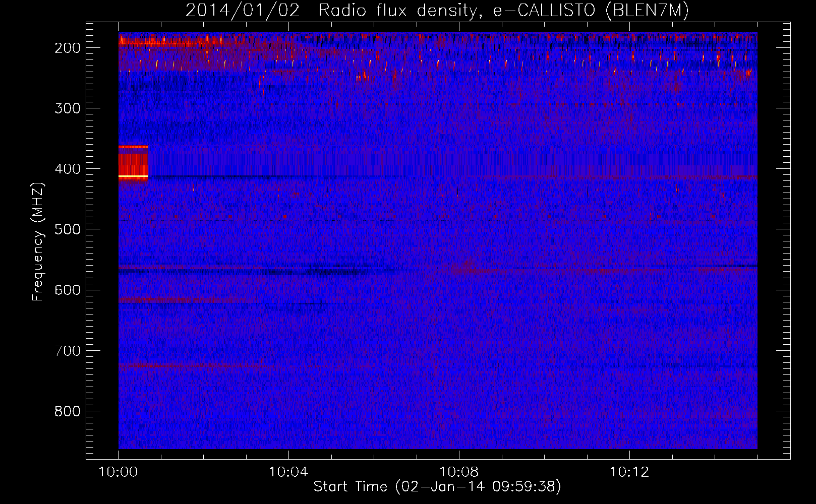Click the '200' frequency tick label
The height and width of the screenshot is (504, 816).
point(68,48)
